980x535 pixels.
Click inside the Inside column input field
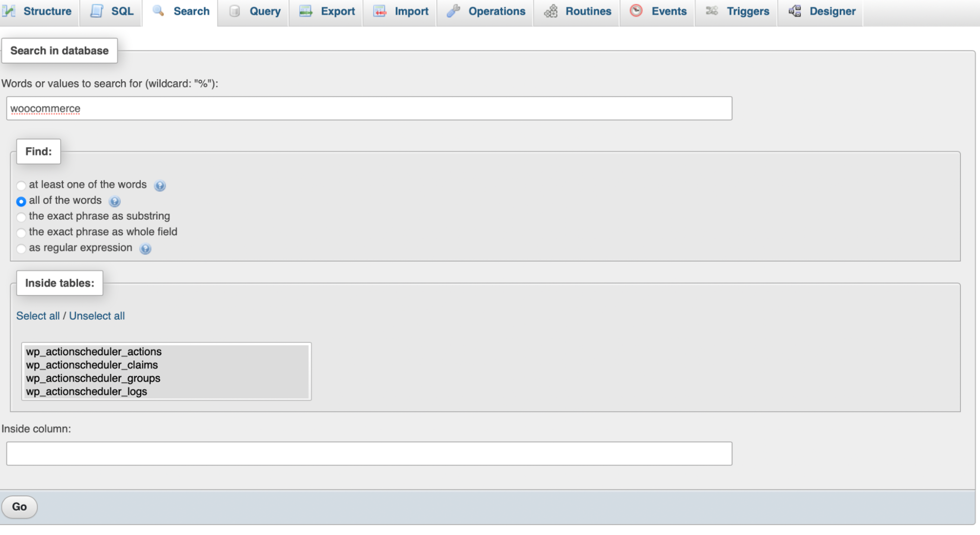[370, 453]
